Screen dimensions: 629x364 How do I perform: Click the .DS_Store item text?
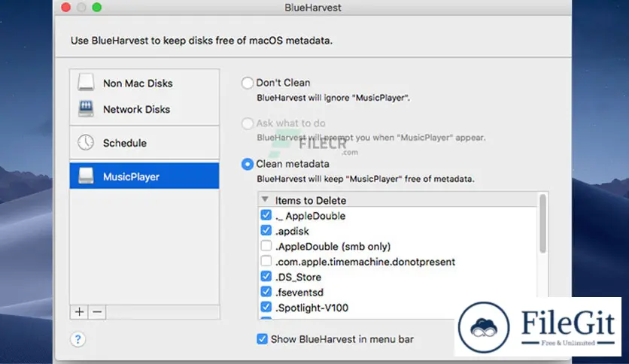(299, 277)
